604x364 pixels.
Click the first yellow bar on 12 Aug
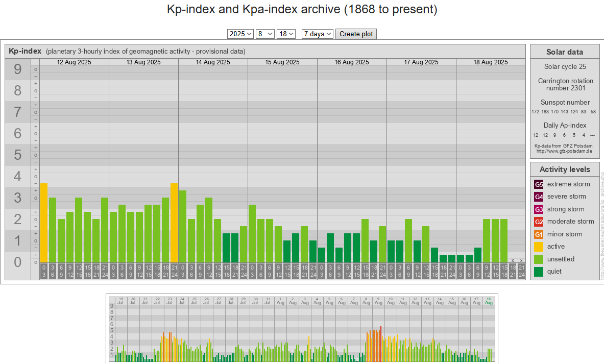pos(44,223)
